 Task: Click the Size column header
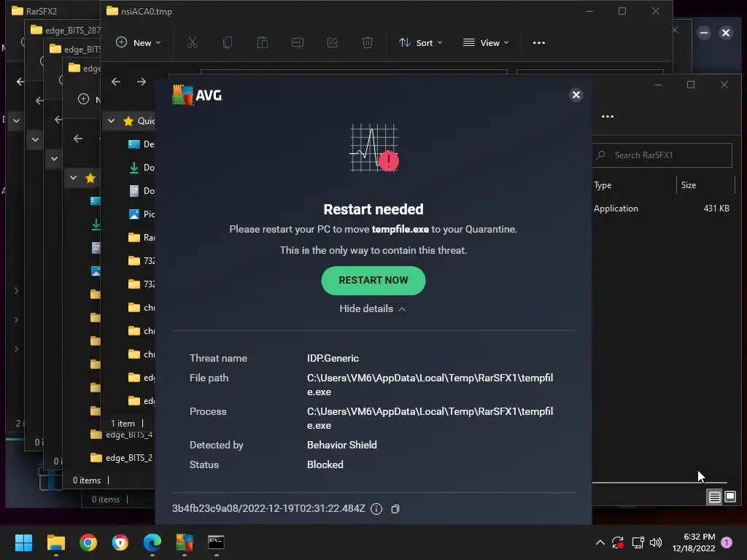point(689,185)
